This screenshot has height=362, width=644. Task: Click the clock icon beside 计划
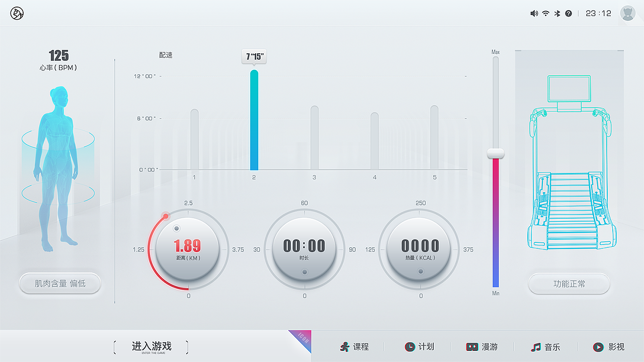pos(410,346)
